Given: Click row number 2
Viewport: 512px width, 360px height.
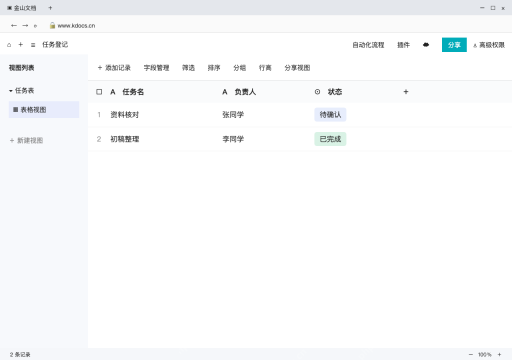Looking at the screenshot, I should [x=99, y=139].
